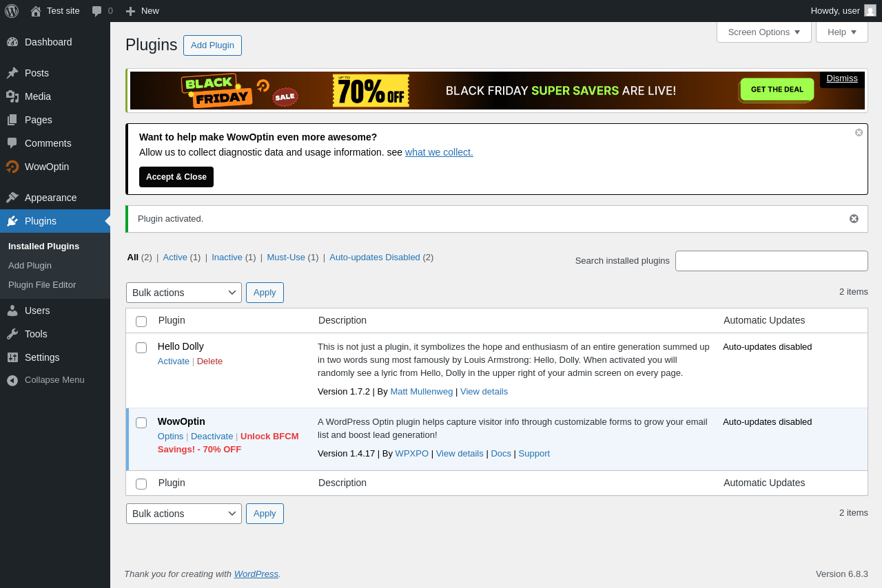Click the Accept & Close button
Screen dimensions: 882x588
[x=176, y=177]
